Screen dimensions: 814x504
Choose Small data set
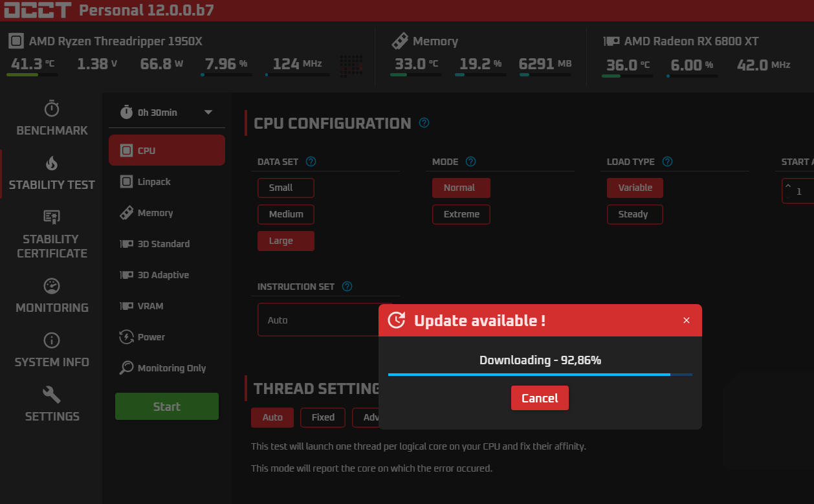coord(286,188)
